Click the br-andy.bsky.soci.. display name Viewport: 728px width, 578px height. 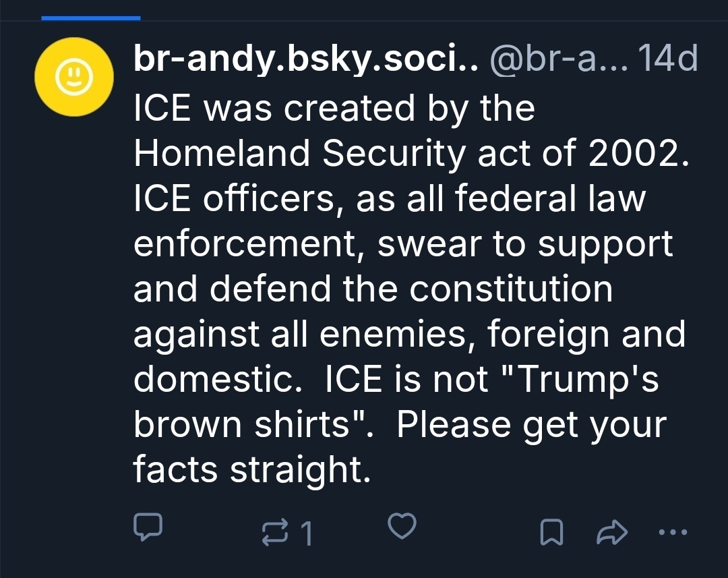point(305,61)
